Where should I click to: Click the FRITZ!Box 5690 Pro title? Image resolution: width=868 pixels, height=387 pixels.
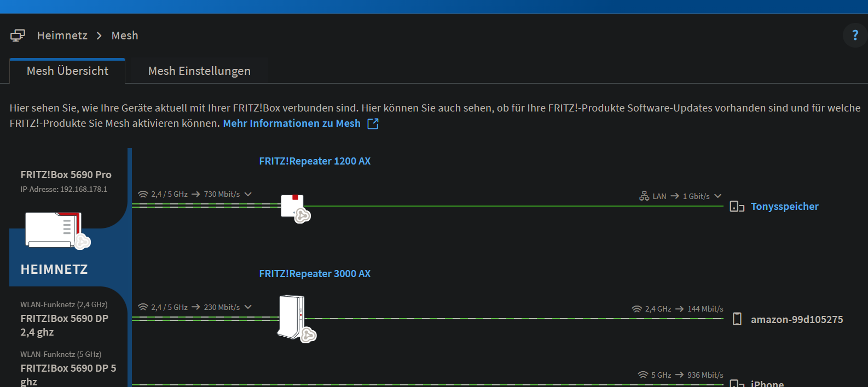pyautogui.click(x=66, y=175)
